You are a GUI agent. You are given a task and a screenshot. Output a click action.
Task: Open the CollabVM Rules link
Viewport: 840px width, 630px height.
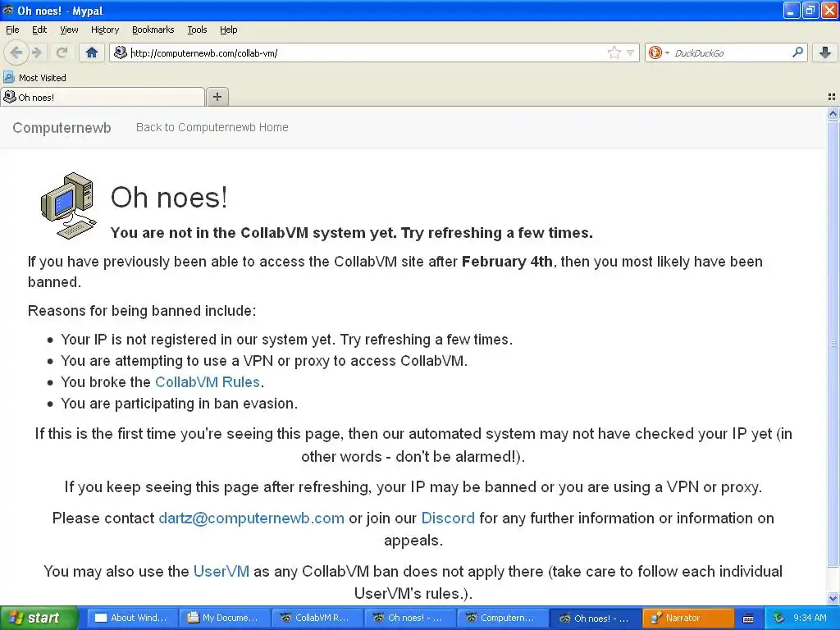pyautogui.click(x=208, y=382)
